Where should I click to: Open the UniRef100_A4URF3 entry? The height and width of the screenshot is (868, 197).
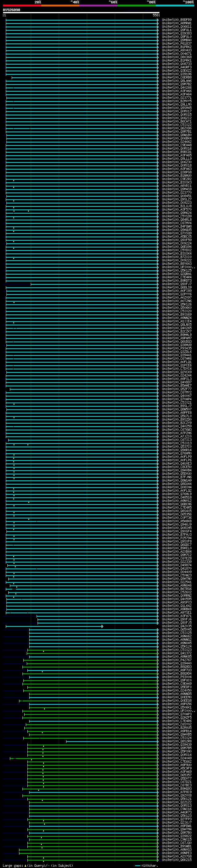click(177, 67)
